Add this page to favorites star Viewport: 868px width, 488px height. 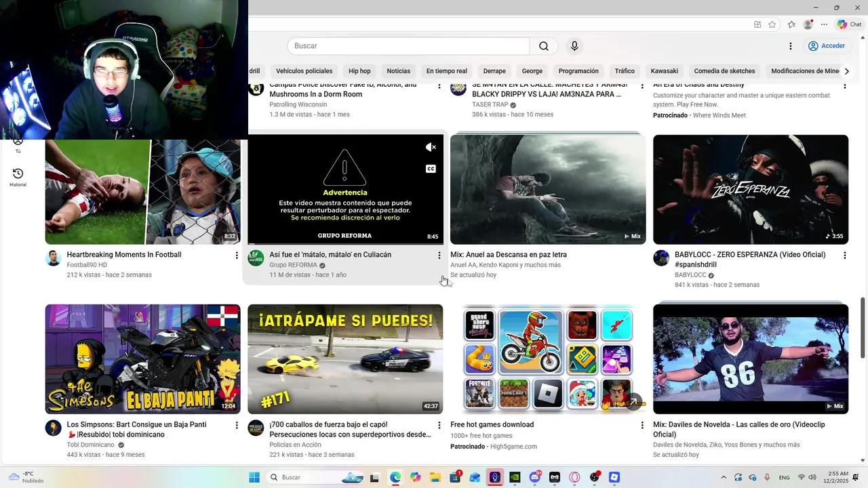pos(772,24)
